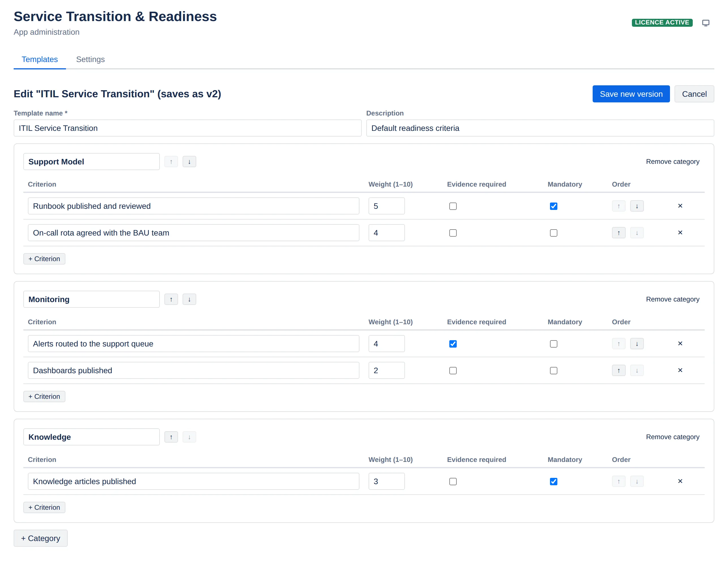Image resolution: width=728 pixels, height=574 pixels.
Task: Remove the Support Model category
Action: click(673, 162)
